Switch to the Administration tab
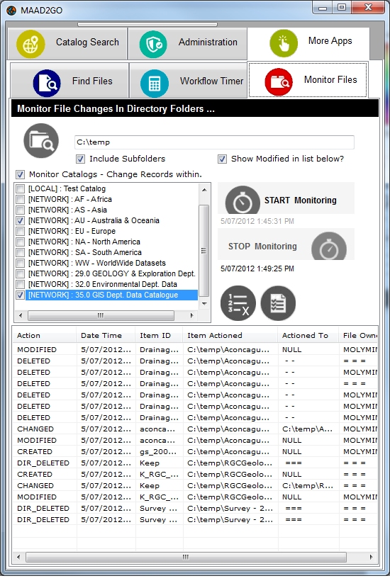The height and width of the screenshot is (588, 390). tap(188, 43)
